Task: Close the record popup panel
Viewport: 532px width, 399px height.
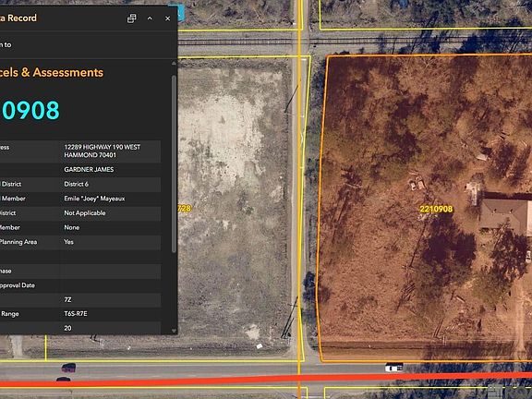Action: tap(167, 18)
